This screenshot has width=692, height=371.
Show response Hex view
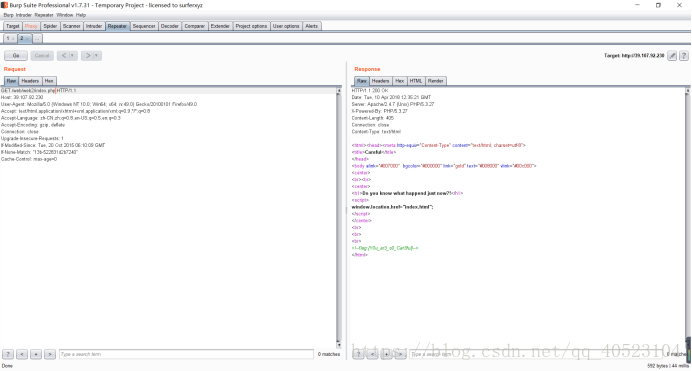coord(399,81)
